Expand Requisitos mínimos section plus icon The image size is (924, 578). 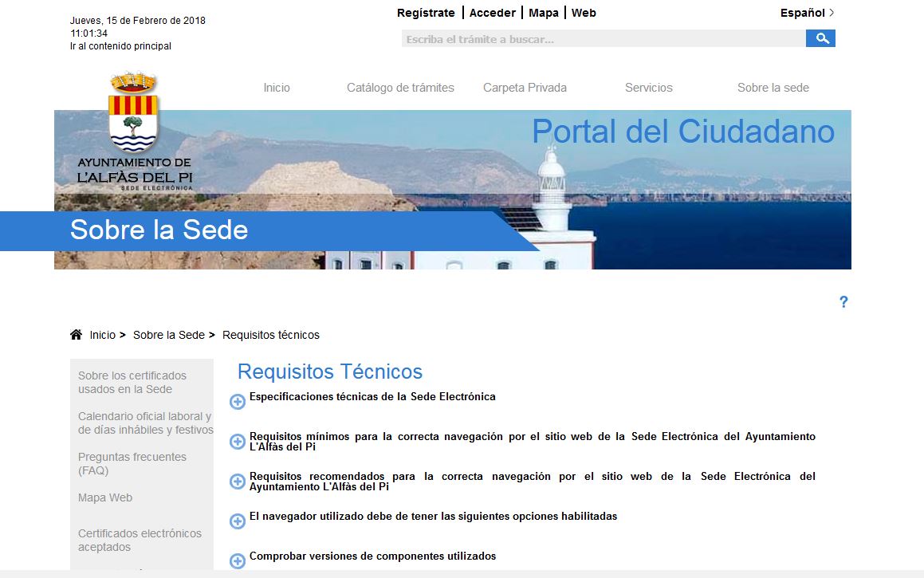coord(238,441)
